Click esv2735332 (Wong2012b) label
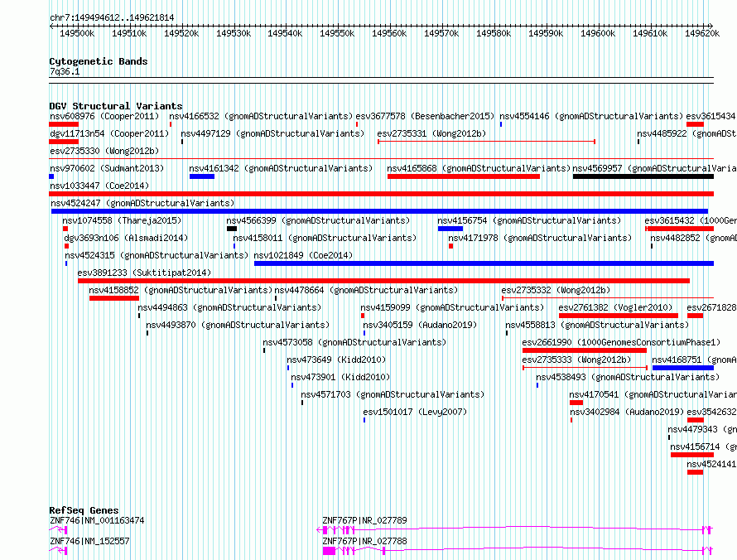This screenshot has height=560, width=737. (556, 290)
